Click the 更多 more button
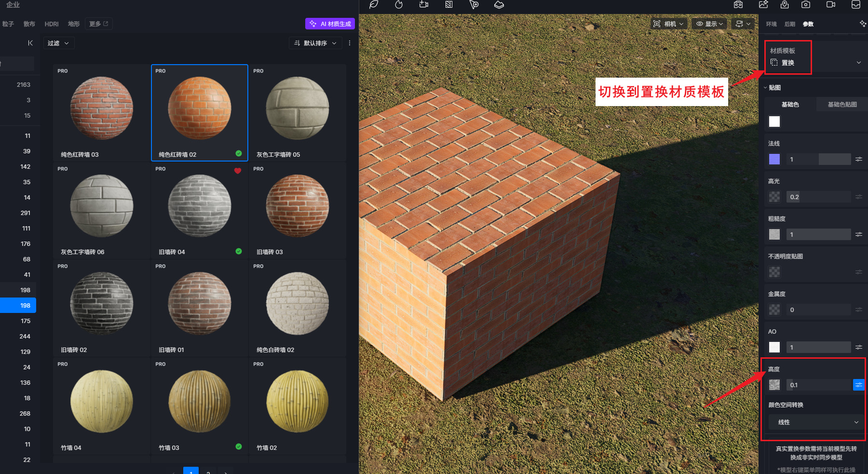The image size is (868, 474). [x=98, y=24]
